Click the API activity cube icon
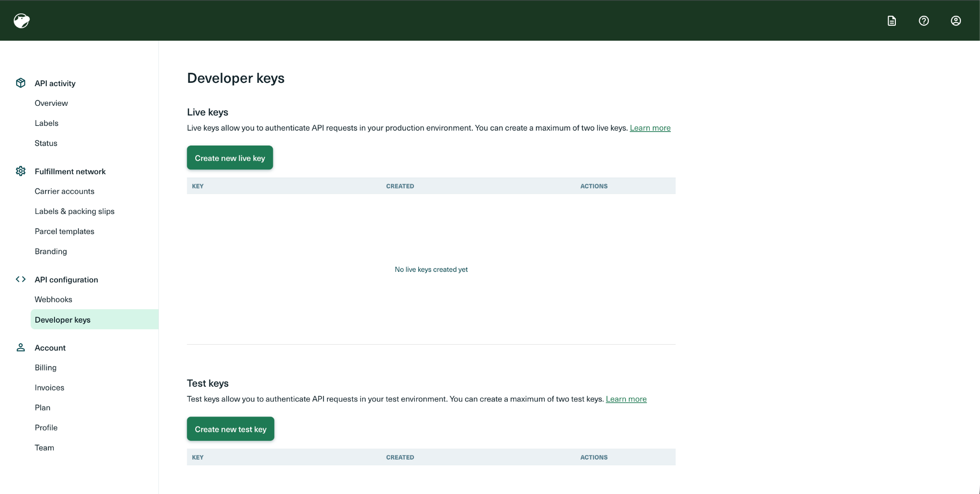980x494 pixels. click(x=21, y=83)
